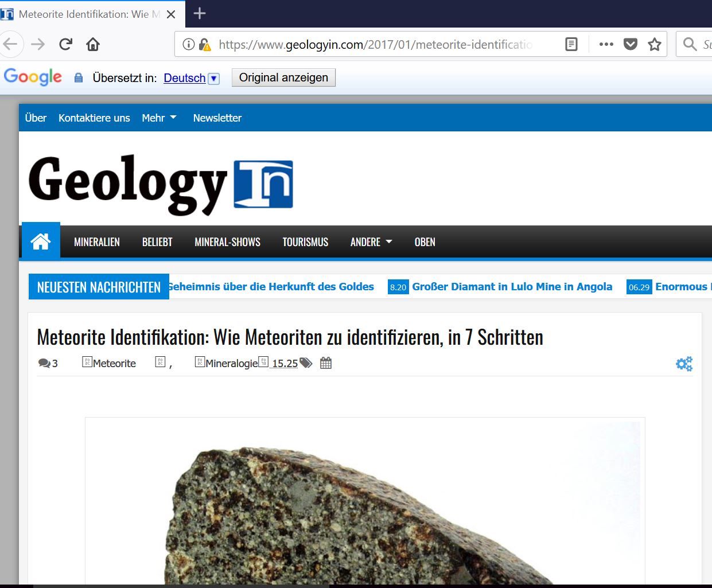Click the Original anzeigen button

[x=283, y=77]
